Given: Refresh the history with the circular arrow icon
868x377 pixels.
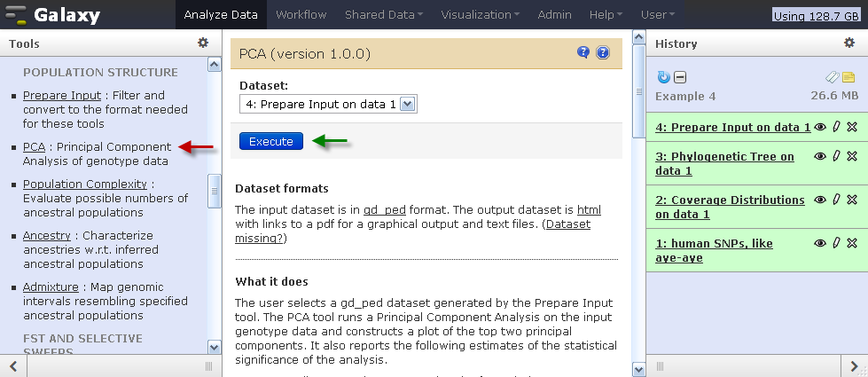Looking at the screenshot, I should 664,77.
